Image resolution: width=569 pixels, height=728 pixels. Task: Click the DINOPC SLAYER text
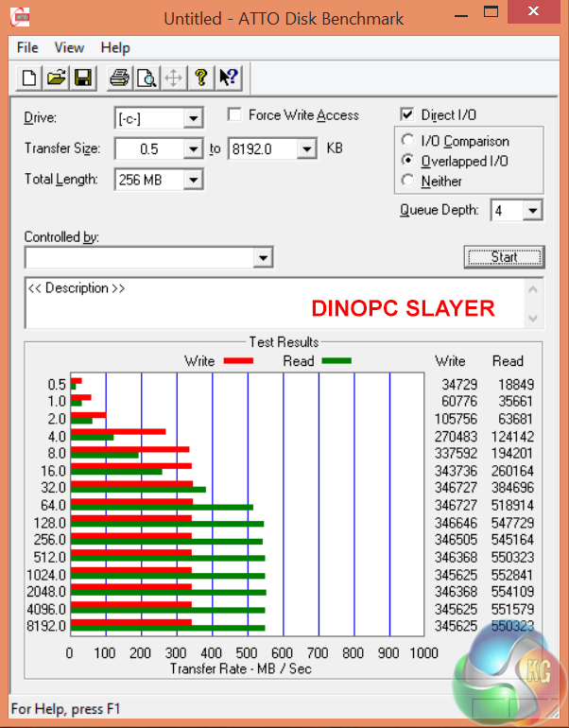click(403, 308)
